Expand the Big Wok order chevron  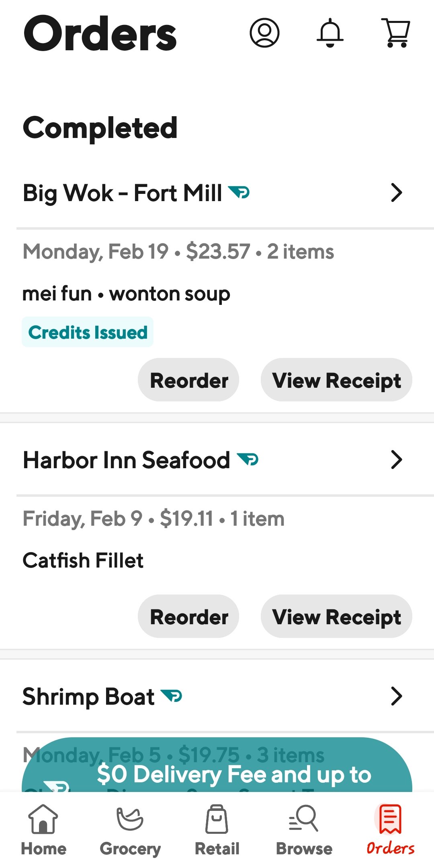tap(396, 193)
